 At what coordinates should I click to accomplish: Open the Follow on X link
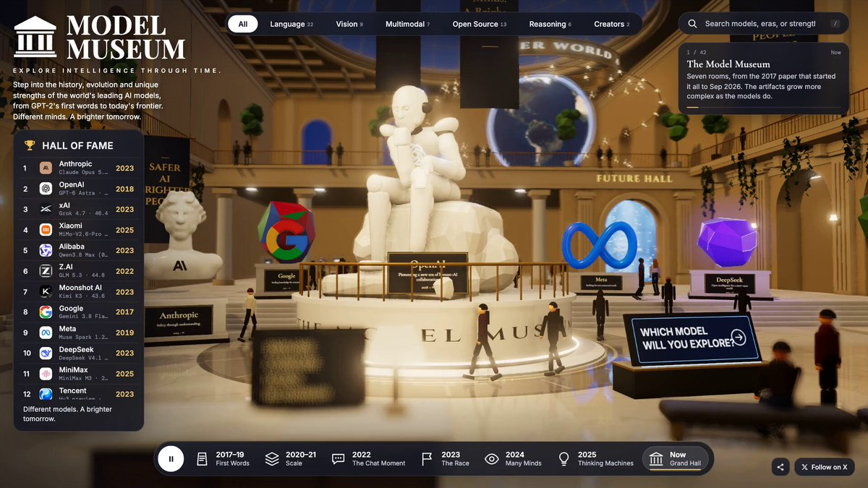click(825, 467)
